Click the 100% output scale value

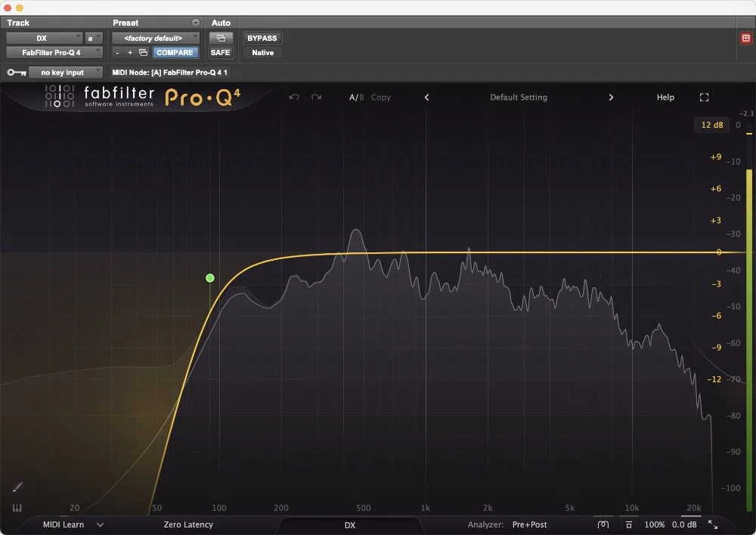(654, 524)
